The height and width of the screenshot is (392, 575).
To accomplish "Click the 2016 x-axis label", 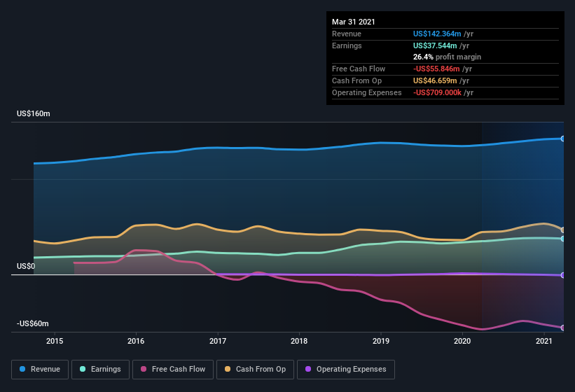I will click(136, 341).
